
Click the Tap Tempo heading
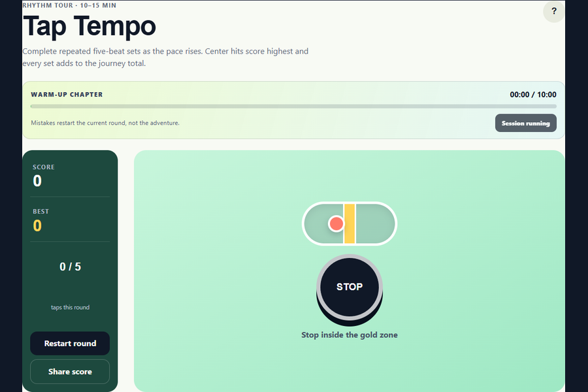pos(90,27)
